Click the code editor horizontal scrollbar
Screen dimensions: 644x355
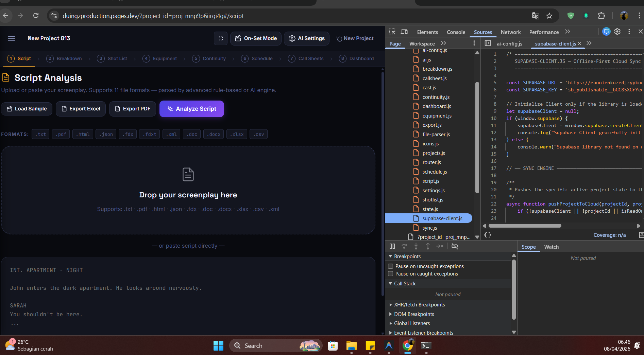point(525,226)
